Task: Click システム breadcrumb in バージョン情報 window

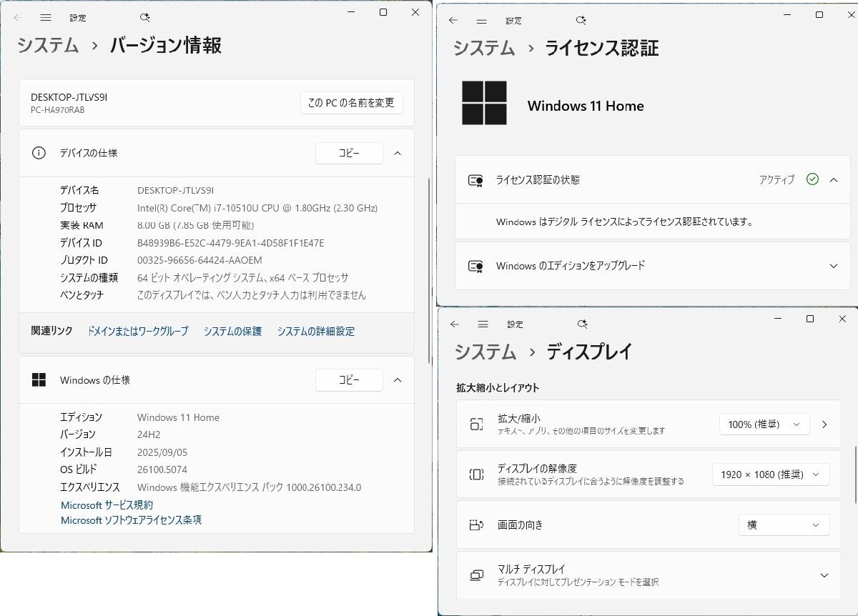Action: [x=46, y=45]
